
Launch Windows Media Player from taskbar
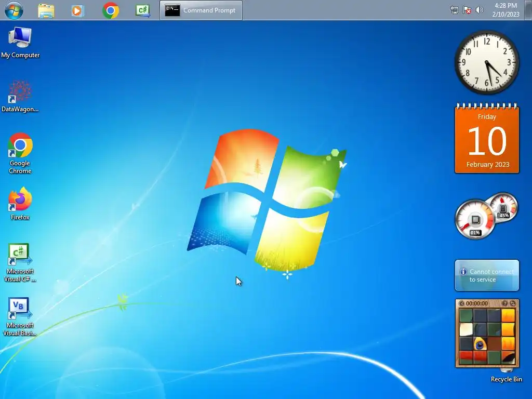pyautogui.click(x=77, y=10)
